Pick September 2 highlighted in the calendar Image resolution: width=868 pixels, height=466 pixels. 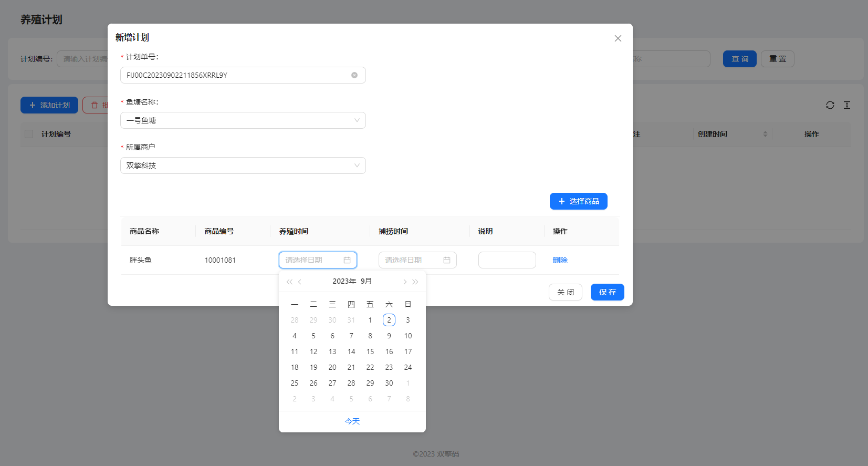pyautogui.click(x=389, y=320)
